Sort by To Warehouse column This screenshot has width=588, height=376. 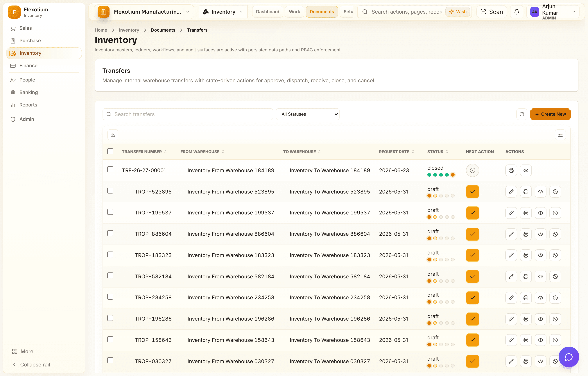tap(302, 152)
